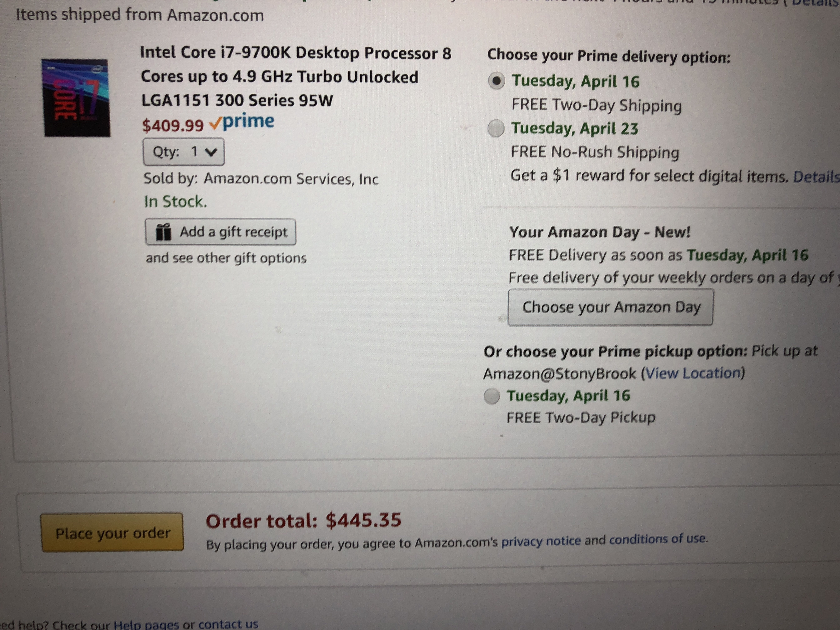Click the $445.35 order total amount
The image size is (840, 630).
(363, 520)
